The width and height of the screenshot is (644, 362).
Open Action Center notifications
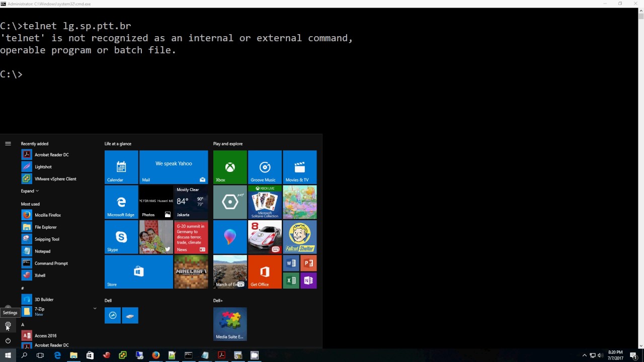pos(633,355)
